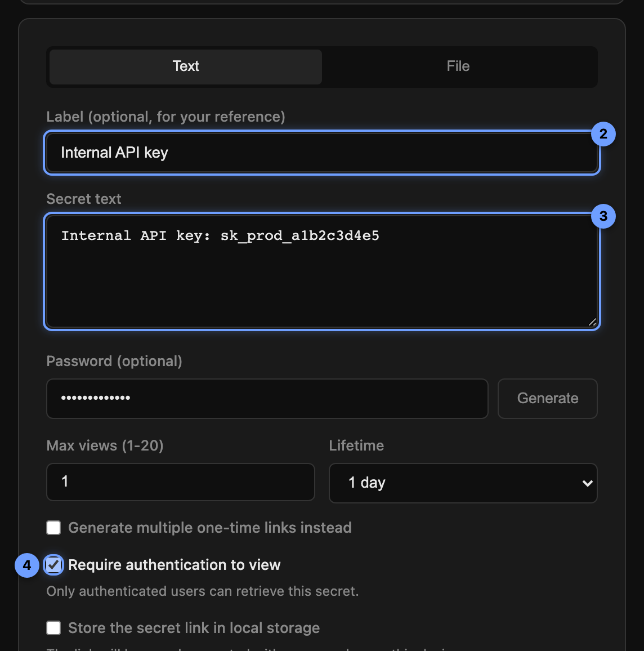Switch to the Text tab

pyautogui.click(x=185, y=66)
